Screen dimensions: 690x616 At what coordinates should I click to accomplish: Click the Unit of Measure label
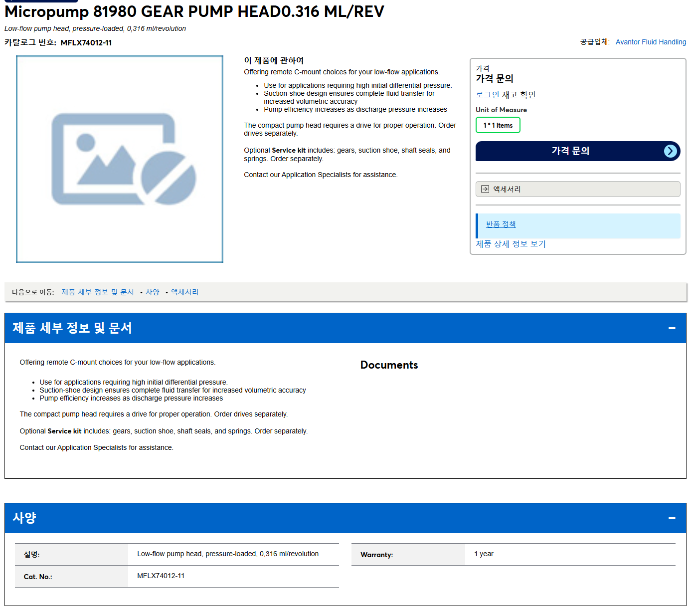tap(501, 110)
